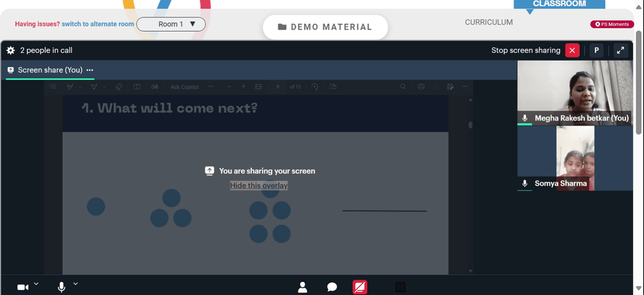Rotate the PDF page with rotate icon

tap(315, 87)
